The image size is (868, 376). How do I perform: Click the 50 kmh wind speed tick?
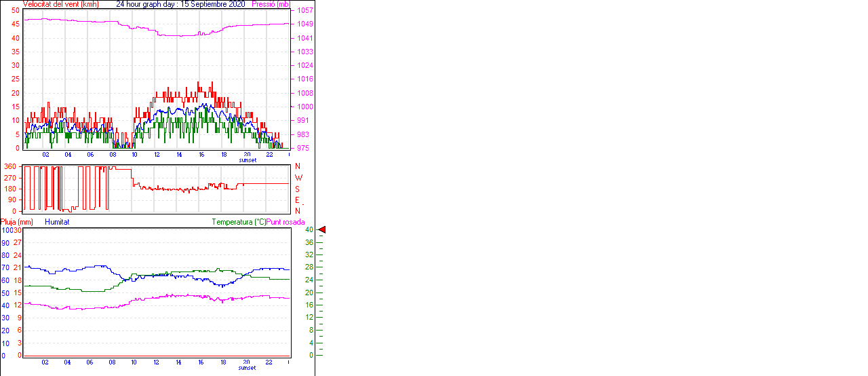tap(16, 10)
